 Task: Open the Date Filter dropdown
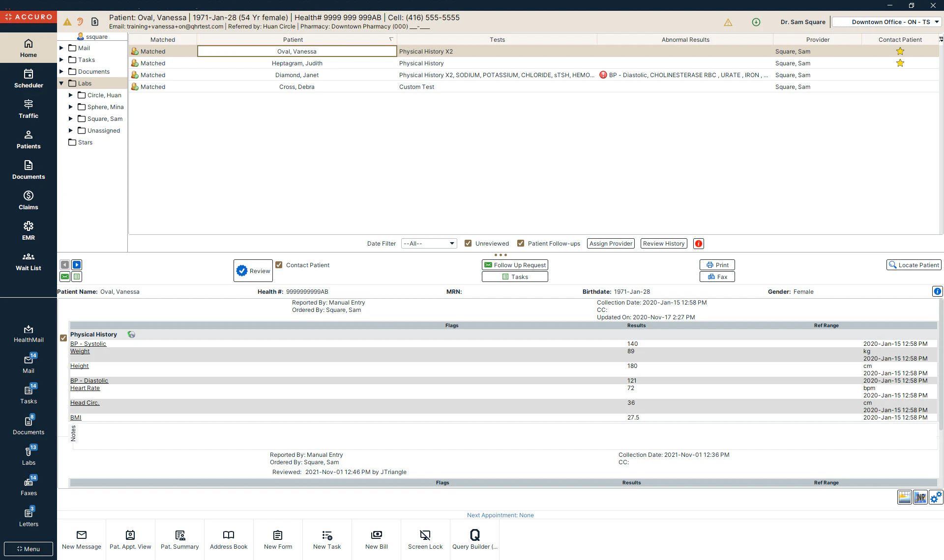point(428,243)
